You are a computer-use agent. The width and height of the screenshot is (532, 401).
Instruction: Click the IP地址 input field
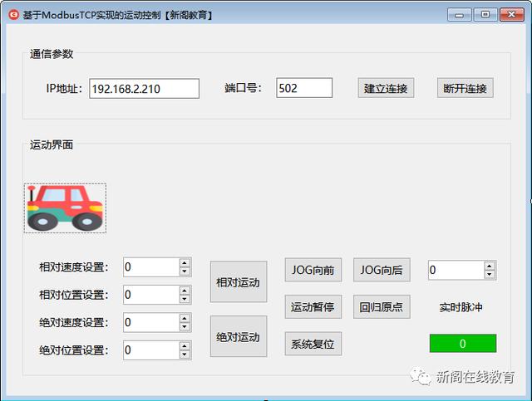click(145, 88)
